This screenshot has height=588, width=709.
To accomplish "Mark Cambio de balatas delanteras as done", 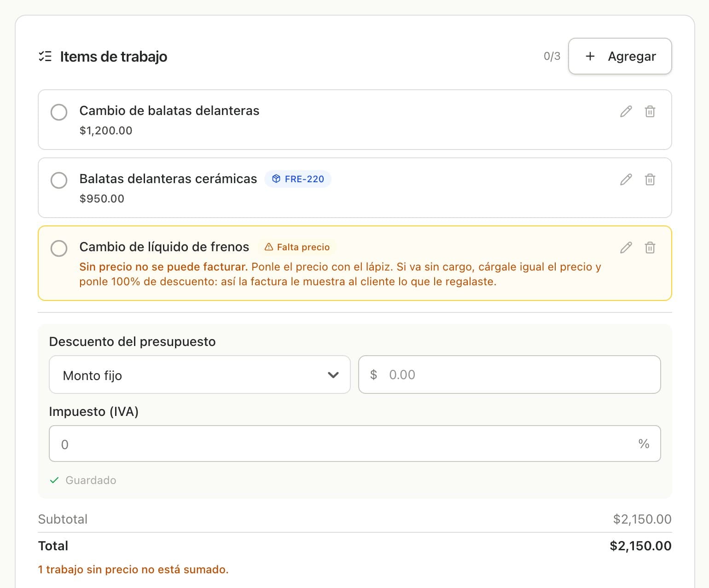I will point(59,112).
